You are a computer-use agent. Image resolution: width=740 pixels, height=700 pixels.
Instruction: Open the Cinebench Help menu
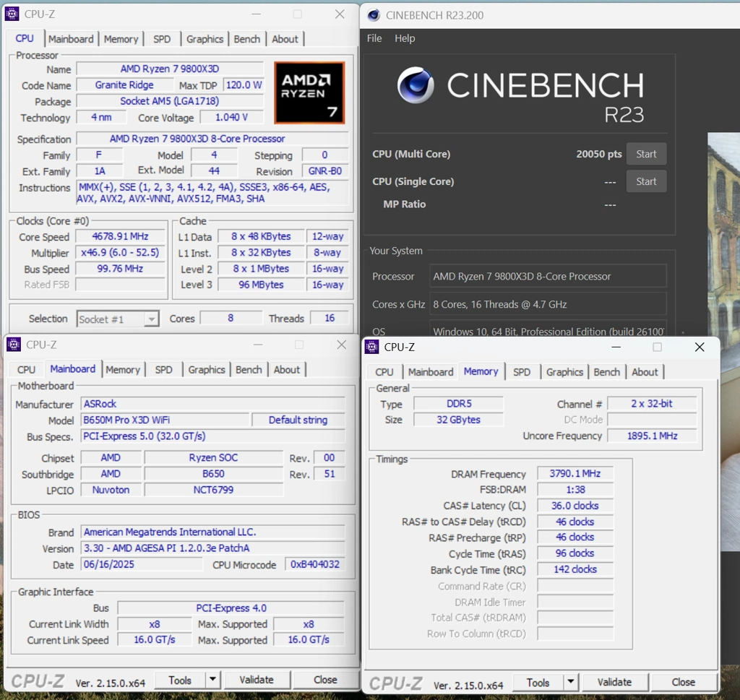click(405, 39)
